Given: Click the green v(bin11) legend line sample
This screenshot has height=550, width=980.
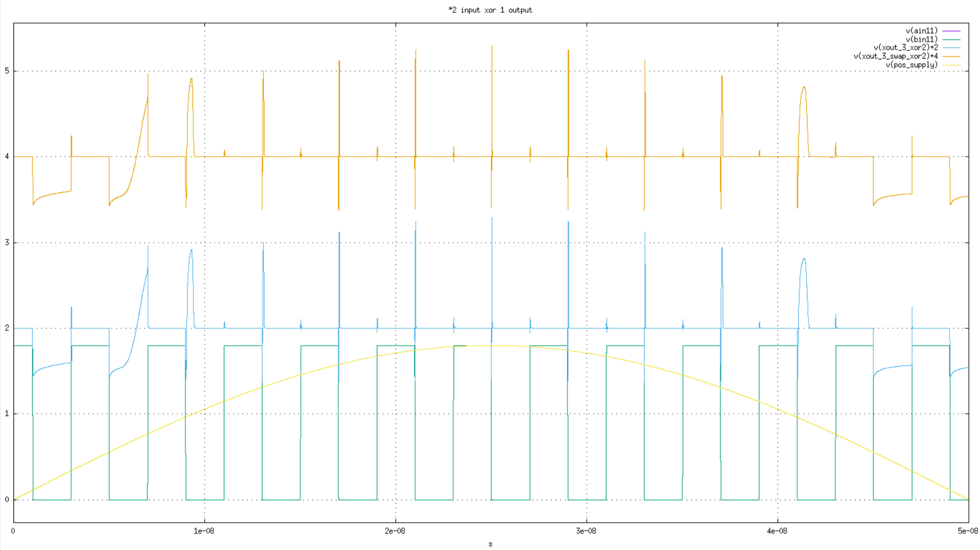Looking at the screenshot, I should point(951,40).
